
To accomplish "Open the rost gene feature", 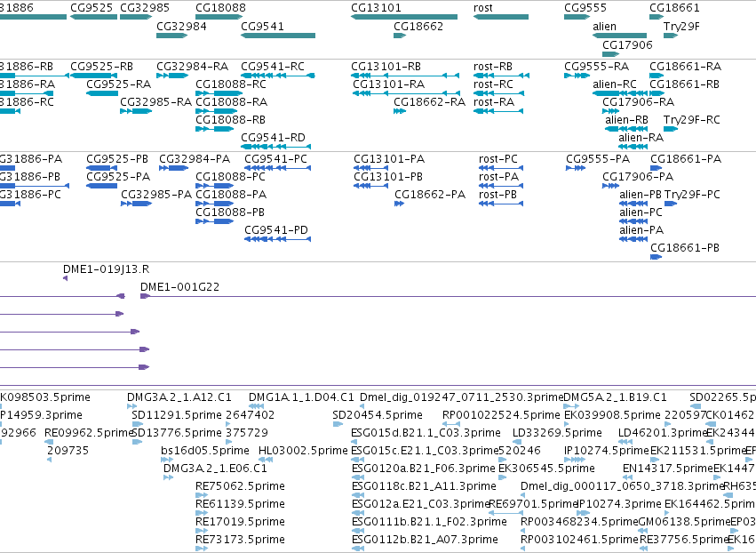I will click(501, 17).
